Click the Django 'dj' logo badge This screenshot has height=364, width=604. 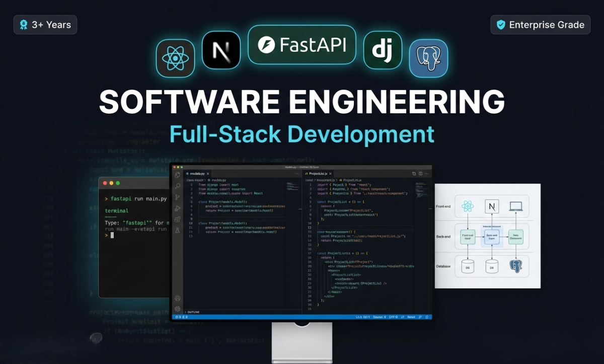coord(383,50)
